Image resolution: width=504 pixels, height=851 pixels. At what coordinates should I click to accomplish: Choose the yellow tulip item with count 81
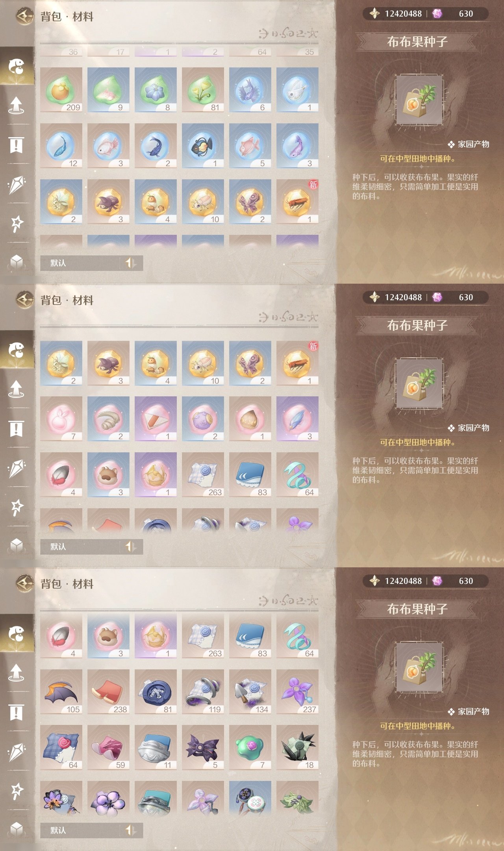click(x=203, y=89)
